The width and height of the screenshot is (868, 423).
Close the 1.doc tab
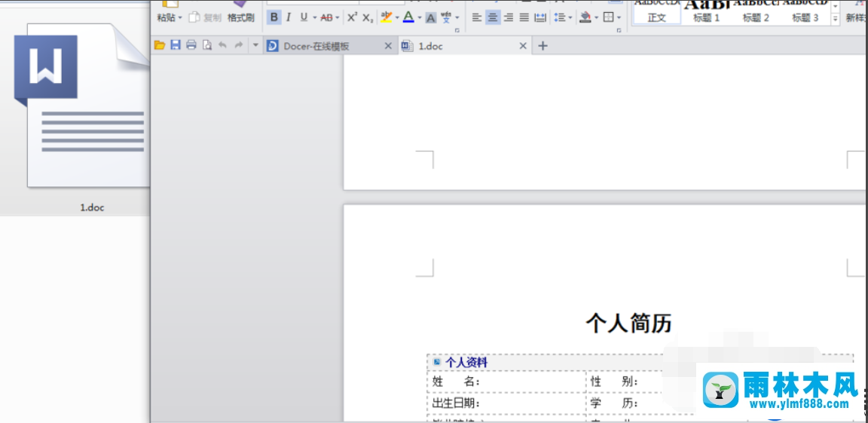[x=523, y=47]
